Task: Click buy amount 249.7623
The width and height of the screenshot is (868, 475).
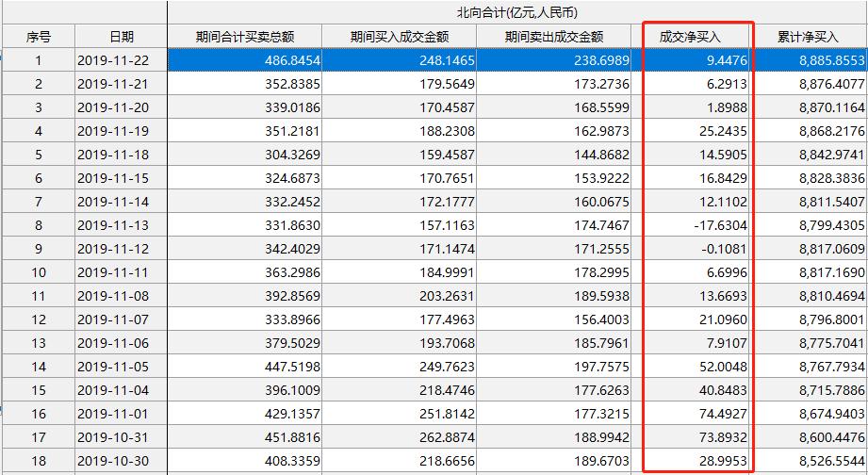Action: pyautogui.click(x=399, y=366)
